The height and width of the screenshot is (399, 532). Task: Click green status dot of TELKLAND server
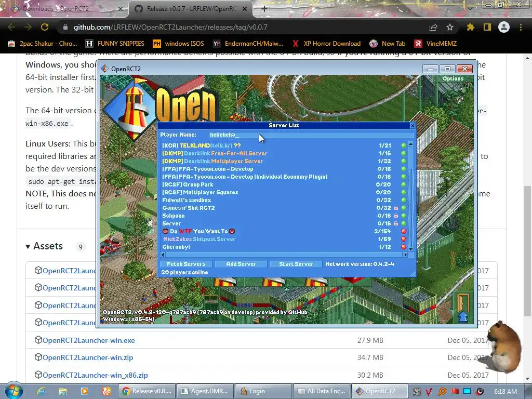point(403,145)
